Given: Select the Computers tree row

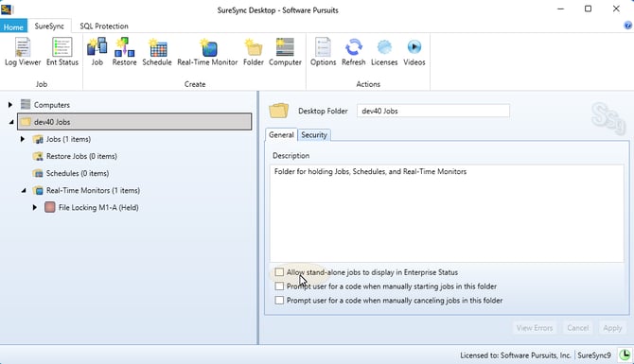Looking at the screenshot, I should 52,105.
